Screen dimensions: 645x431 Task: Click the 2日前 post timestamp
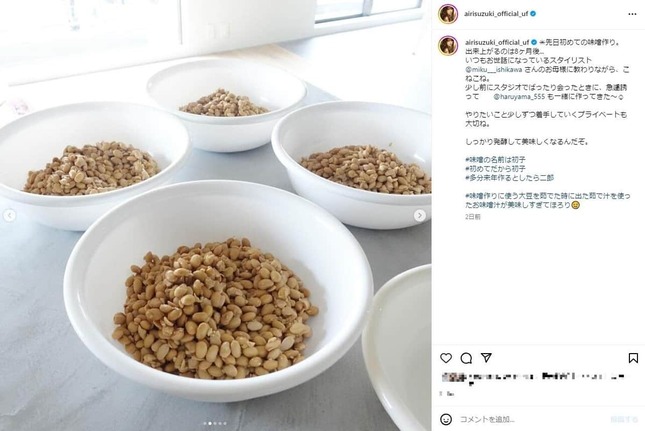[473, 217]
